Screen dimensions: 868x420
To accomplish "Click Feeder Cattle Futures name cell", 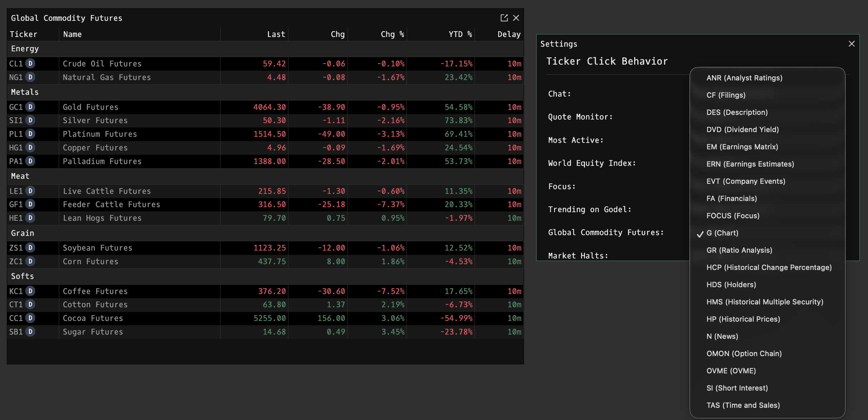I will pos(140,204).
